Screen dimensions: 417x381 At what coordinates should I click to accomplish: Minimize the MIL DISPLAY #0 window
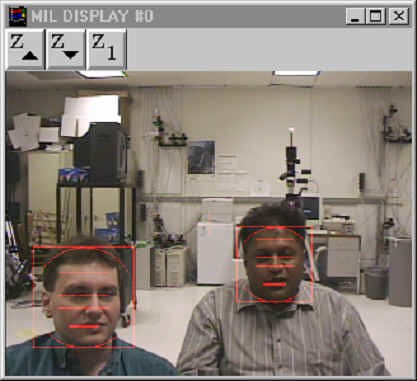click(x=355, y=16)
